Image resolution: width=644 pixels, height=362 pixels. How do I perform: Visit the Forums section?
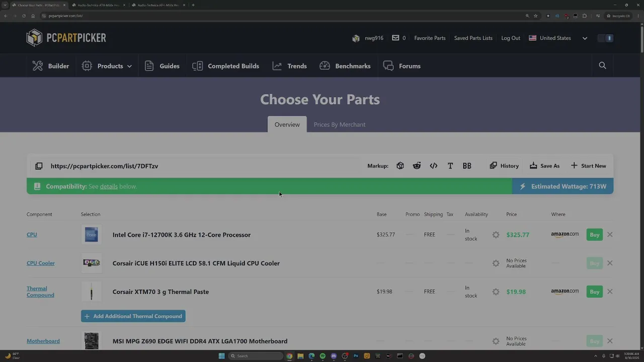click(402, 66)
